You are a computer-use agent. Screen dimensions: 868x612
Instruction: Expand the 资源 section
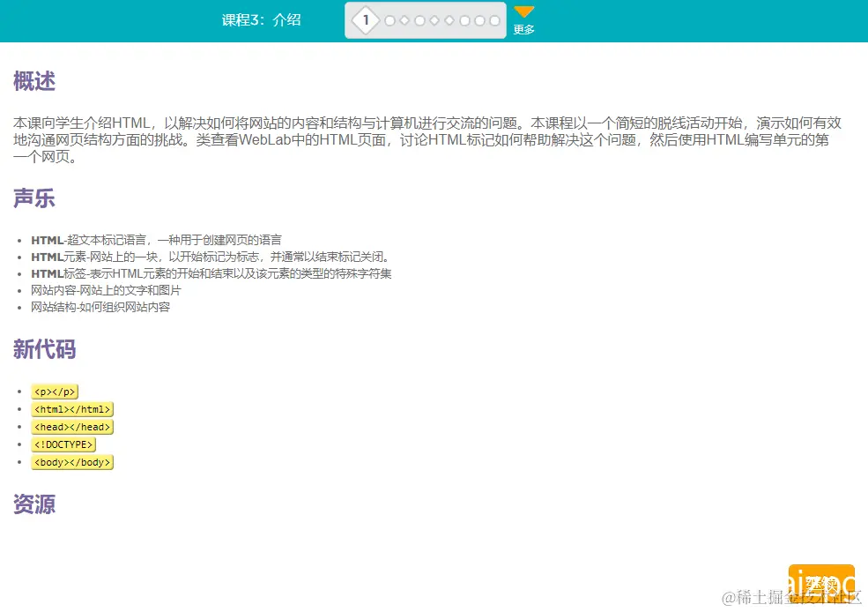[x=33, y=505]
